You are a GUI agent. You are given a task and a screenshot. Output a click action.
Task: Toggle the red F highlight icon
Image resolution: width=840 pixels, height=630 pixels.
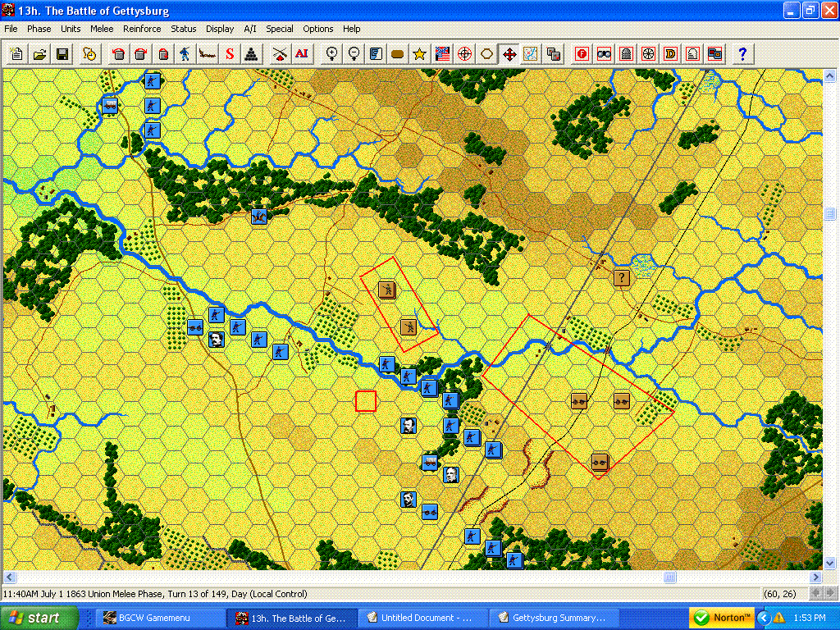(x=582, y=53)
